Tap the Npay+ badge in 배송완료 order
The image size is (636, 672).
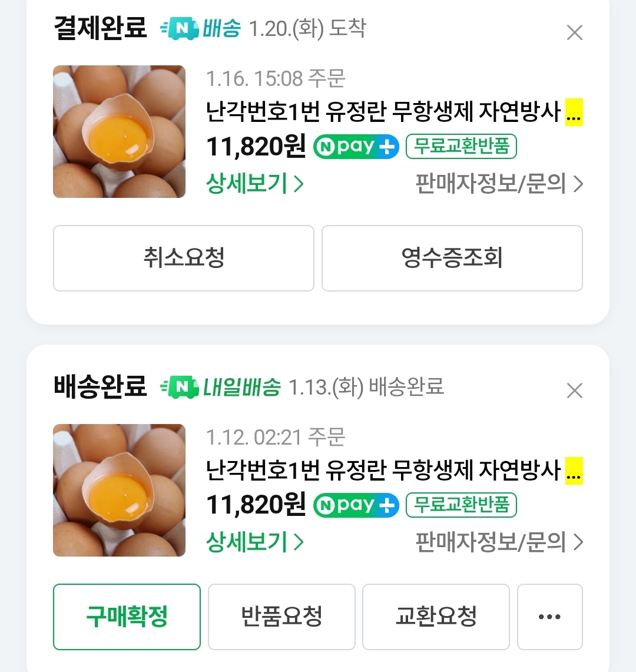[x=356, y=505]
